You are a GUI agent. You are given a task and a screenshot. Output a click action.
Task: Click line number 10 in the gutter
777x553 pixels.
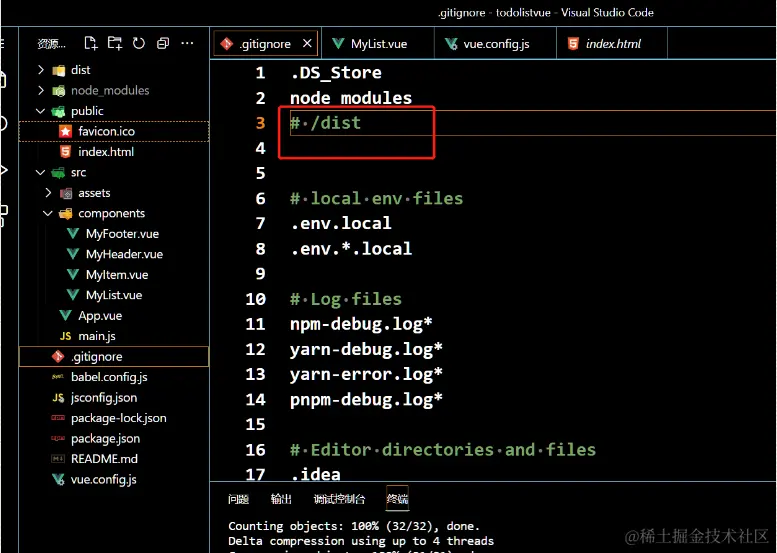[256, 299]
